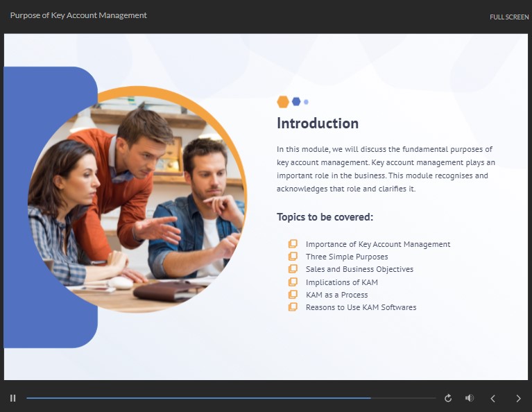Click the introduction paragraph text
This screenshot has width=532, height=412.
point(386,169)
